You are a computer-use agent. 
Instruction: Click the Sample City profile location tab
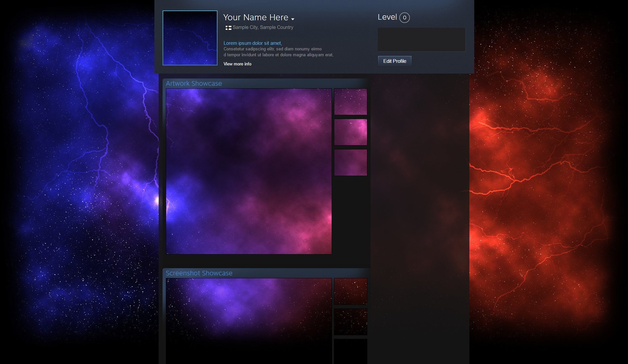coord(263,27)
